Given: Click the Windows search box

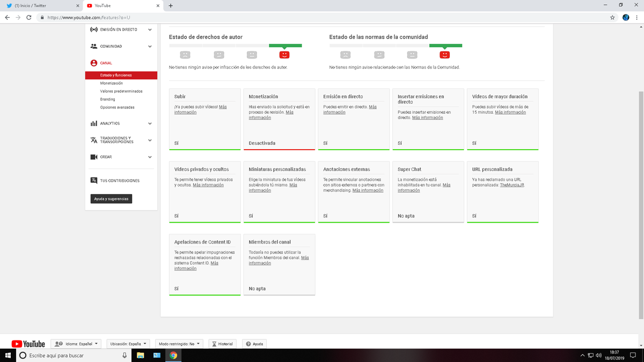Looking at the screenshot, I should pos(74,355).
